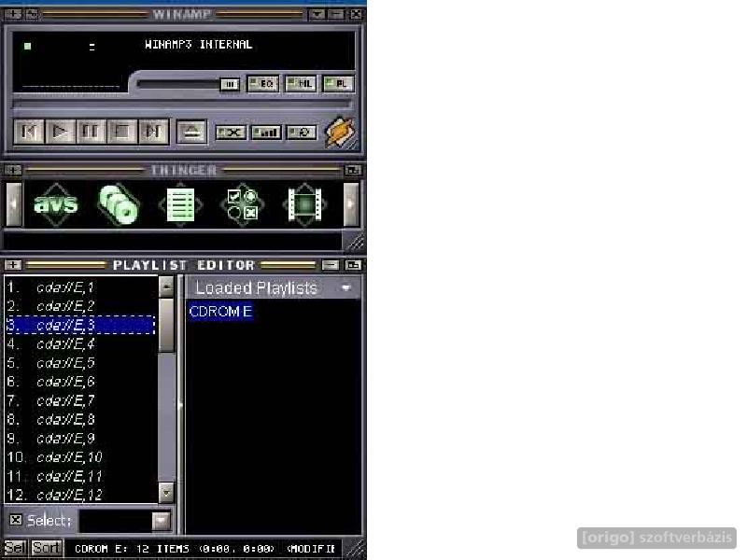
Task: Open the Winamp titlebar dropdown arrow
Action: click(317, 14)
